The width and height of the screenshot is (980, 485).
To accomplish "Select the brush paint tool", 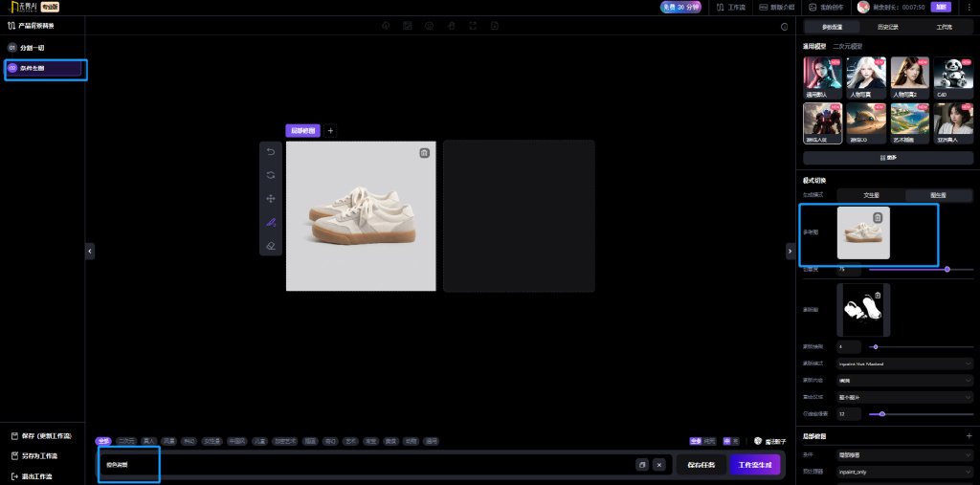I will pyautogui.click(x=271, y=223).
